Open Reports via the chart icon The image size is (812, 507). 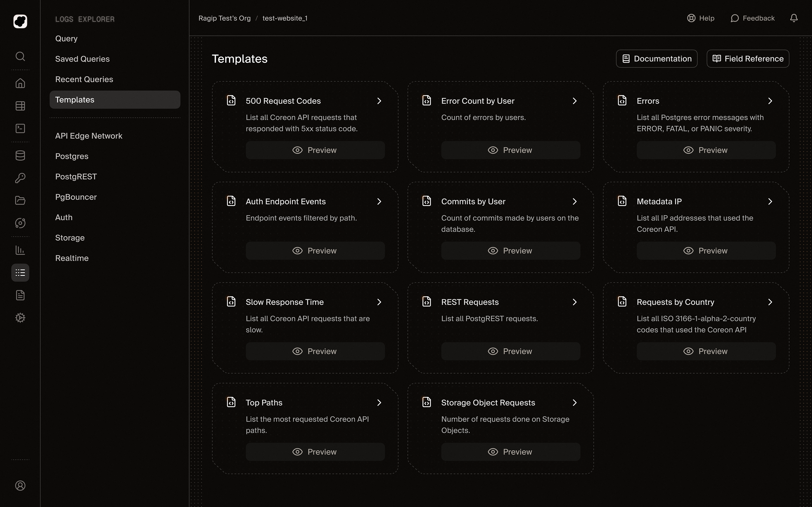tap(20, 250)
